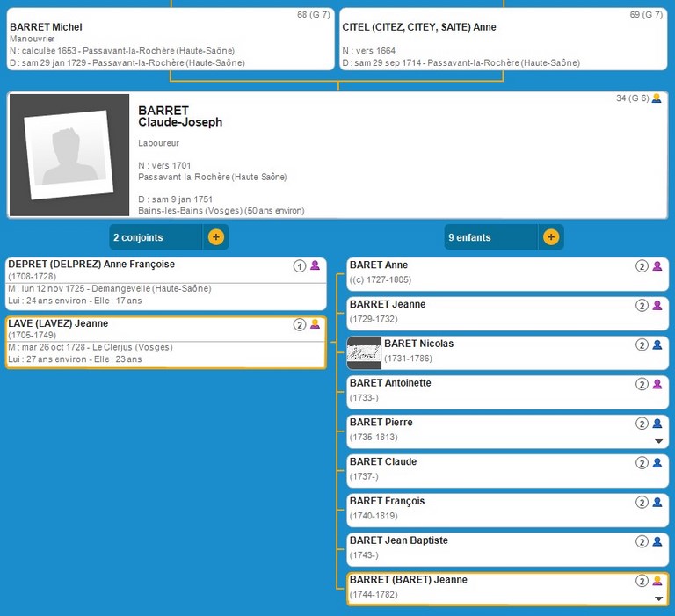The height and width of the screenshot is (616, 675).
Task: Click the purple person icon for BARET Antoinette
Action: pos(657,384)
